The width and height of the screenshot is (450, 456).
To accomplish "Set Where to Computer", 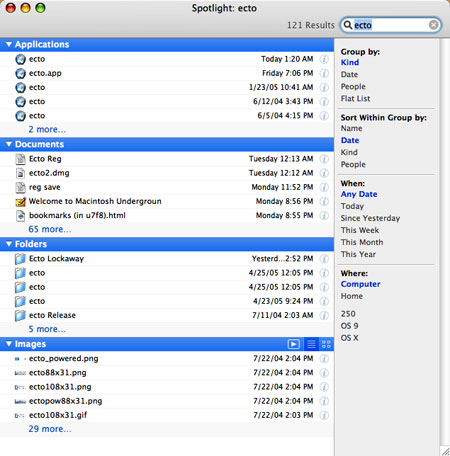I will (360, 284).
